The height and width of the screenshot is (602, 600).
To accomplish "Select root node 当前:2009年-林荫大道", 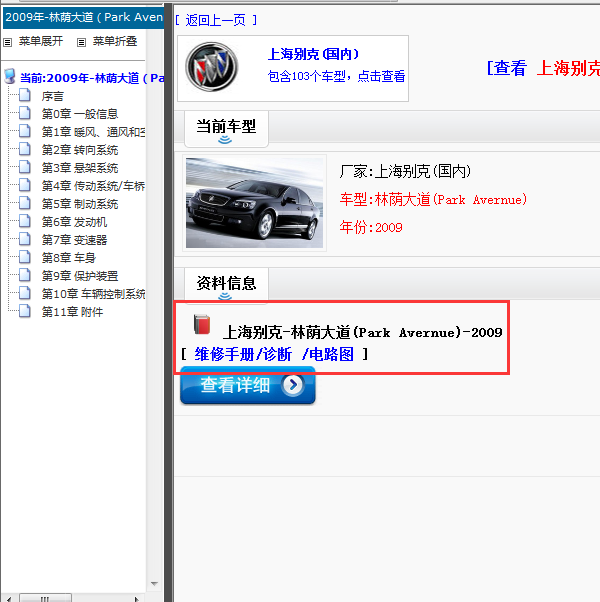I will 92,78.
